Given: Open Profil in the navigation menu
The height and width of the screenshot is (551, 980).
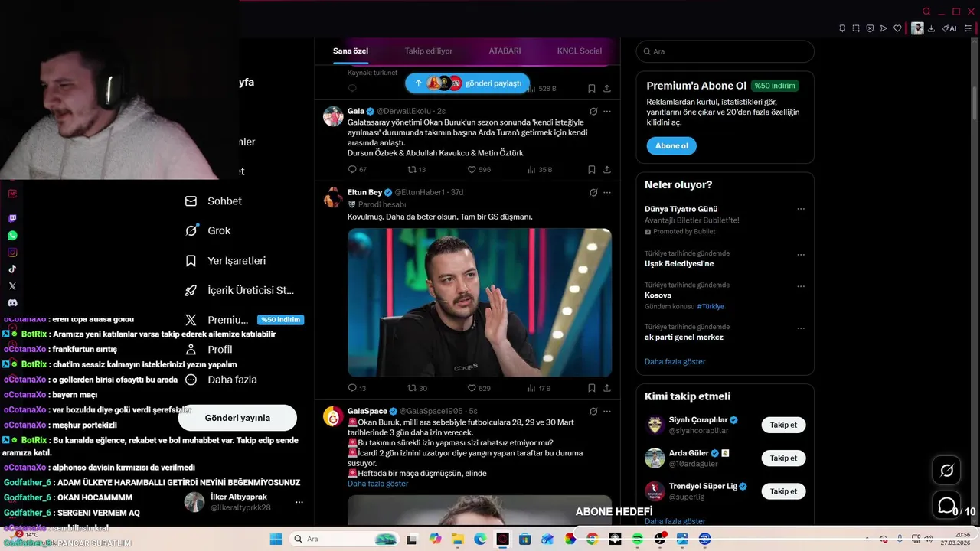Looking at the screenshot, I should [209, 350].
